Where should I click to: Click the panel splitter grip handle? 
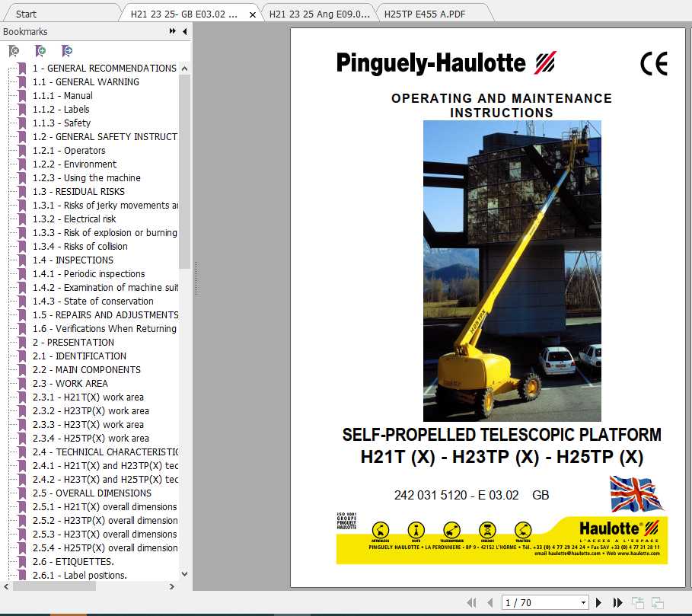[195, 278]
